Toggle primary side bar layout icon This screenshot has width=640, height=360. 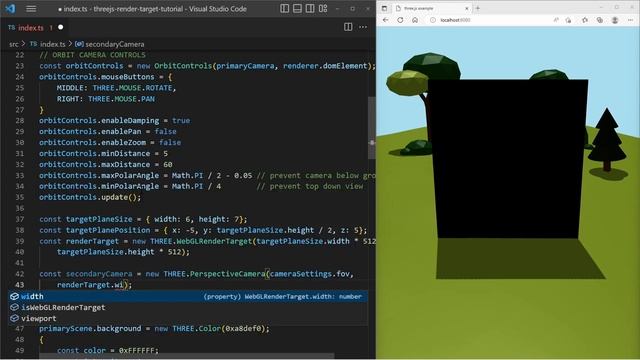point(285,9)
